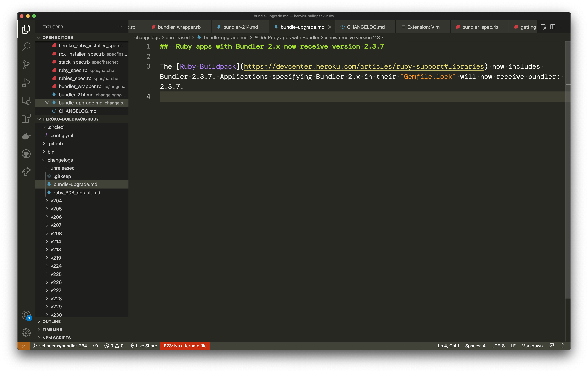Open the Remote Explorer view
588x373 pixels.
tap(26, 101)
